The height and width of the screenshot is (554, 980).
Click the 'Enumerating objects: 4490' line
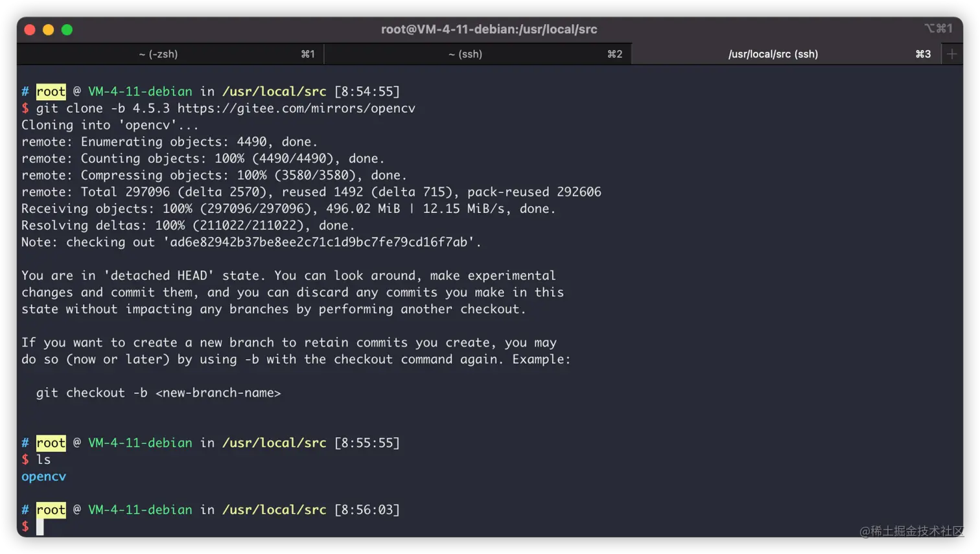[169, 142]
